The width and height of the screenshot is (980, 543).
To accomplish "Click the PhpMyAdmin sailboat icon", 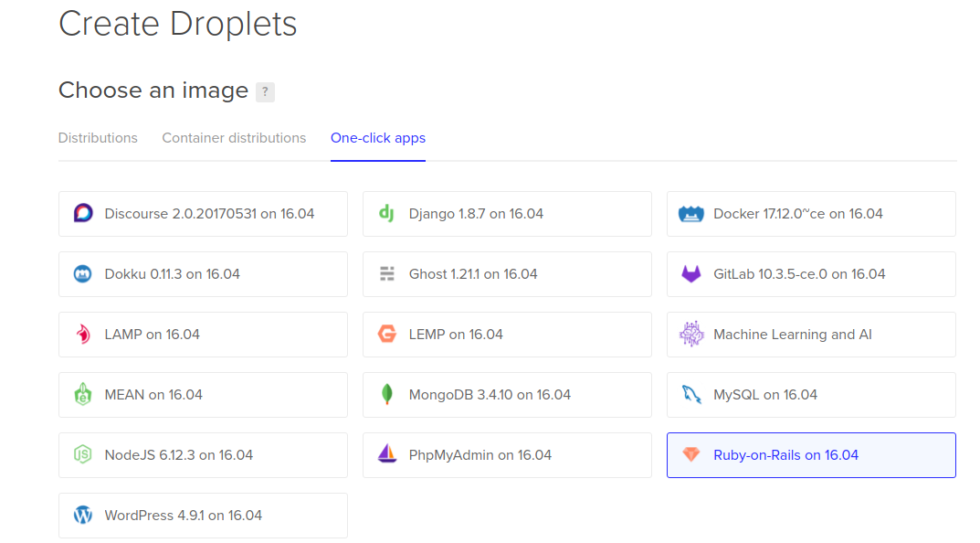I will click(386, 455).
